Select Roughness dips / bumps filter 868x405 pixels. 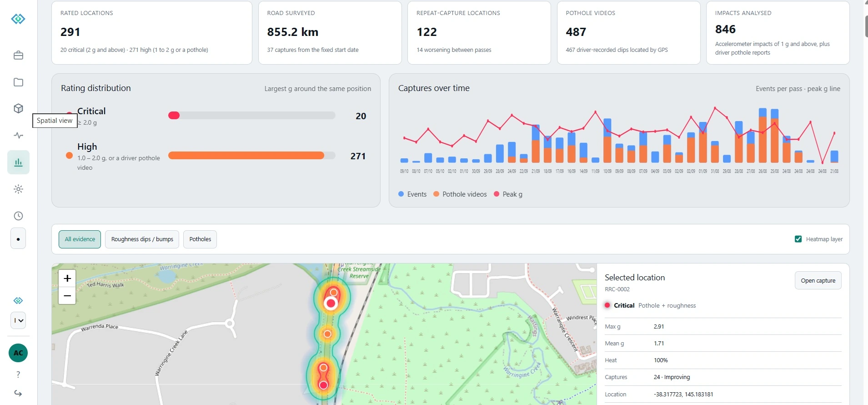[142, 239]
